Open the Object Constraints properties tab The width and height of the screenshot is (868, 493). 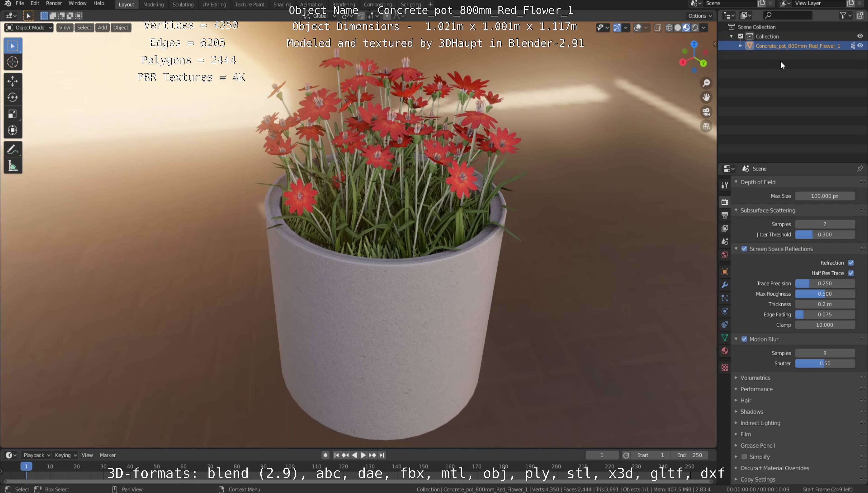point(724,324)
